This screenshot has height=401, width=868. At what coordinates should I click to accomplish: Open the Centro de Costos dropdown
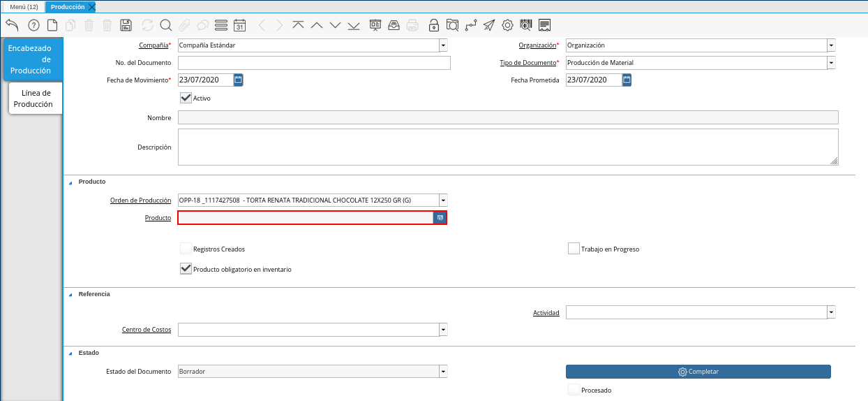point(443,330)
